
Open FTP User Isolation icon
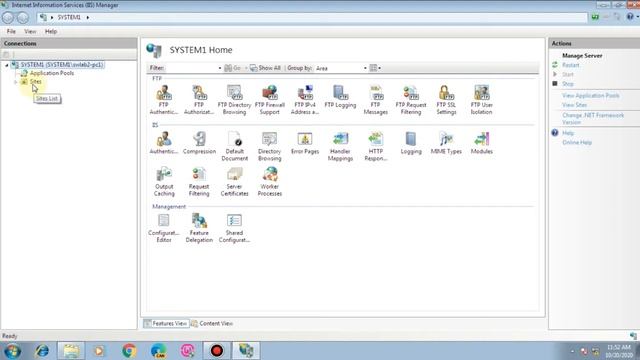(x=482, y=100)
